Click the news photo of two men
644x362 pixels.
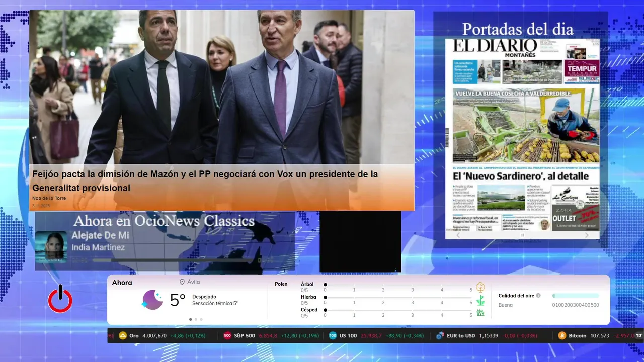(x=222, y=87)
